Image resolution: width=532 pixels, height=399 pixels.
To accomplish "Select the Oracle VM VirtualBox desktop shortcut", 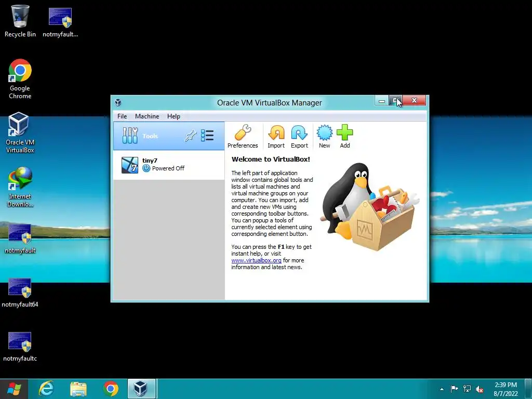I will point(20,132).
